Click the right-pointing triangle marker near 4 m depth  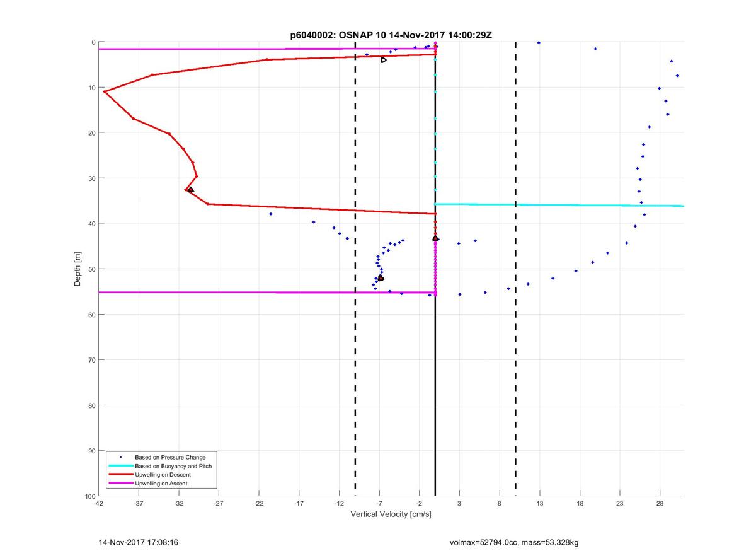[384, 60]
